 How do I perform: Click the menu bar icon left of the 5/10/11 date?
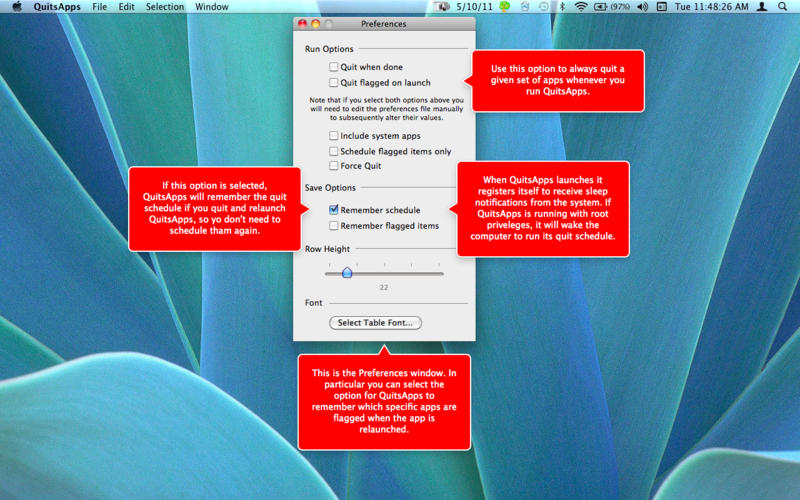point(442,7)
